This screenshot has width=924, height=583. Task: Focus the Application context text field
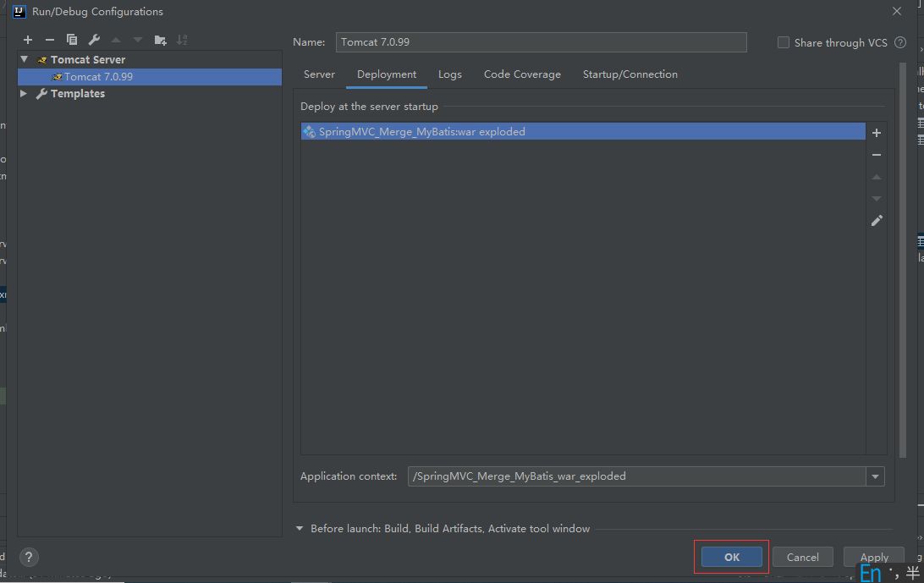coord(636,476)
